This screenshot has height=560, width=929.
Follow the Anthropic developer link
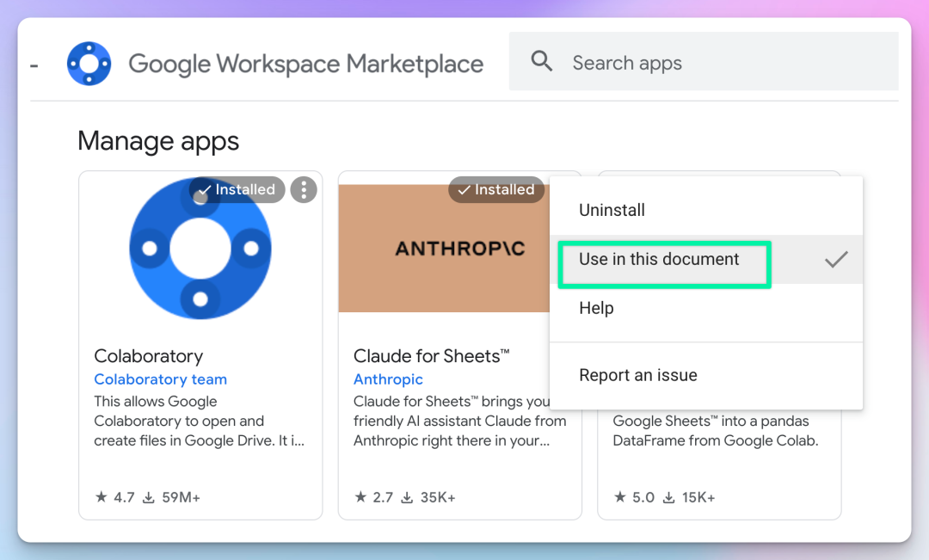[388, 379]
